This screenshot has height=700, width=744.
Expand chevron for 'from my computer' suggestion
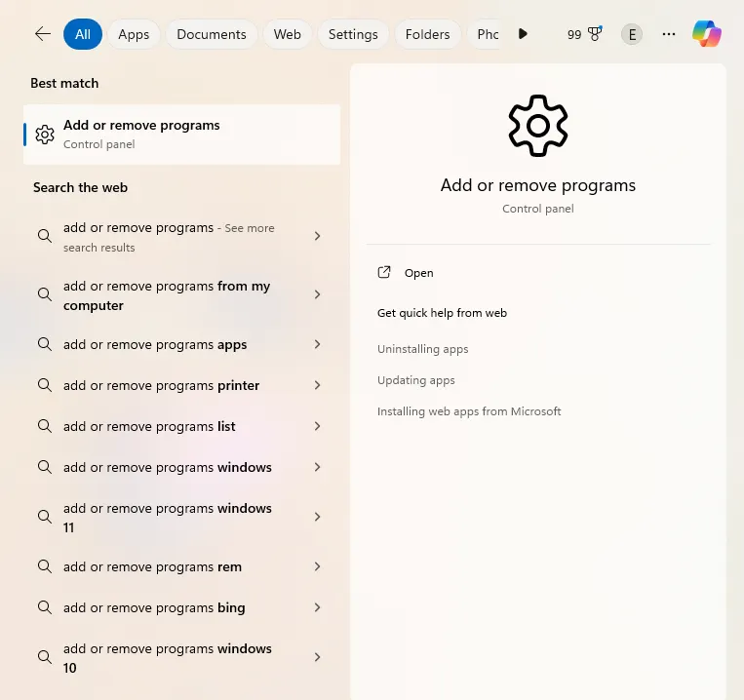[x=318, y=294]
